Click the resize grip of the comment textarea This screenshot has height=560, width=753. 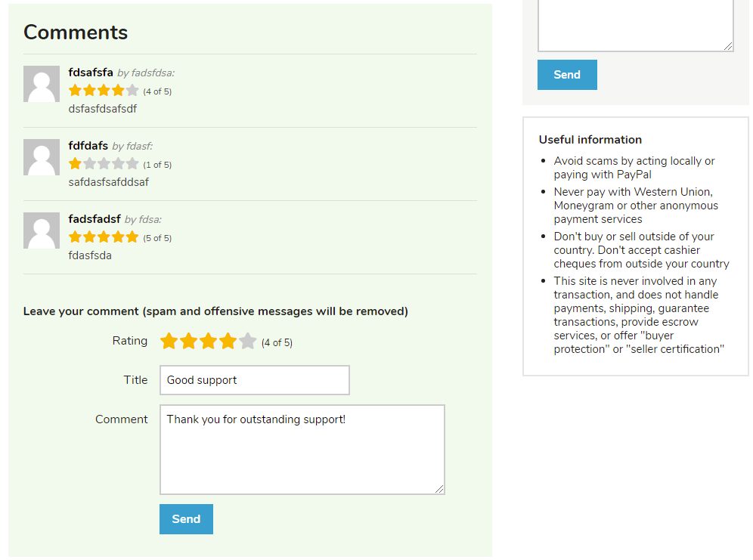point(441,490)
